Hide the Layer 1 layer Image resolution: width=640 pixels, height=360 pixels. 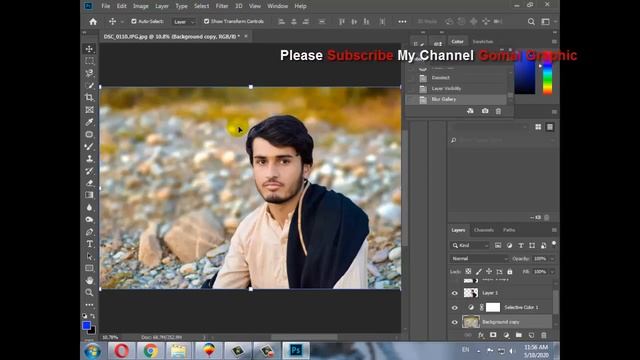[x=455, y=293]
